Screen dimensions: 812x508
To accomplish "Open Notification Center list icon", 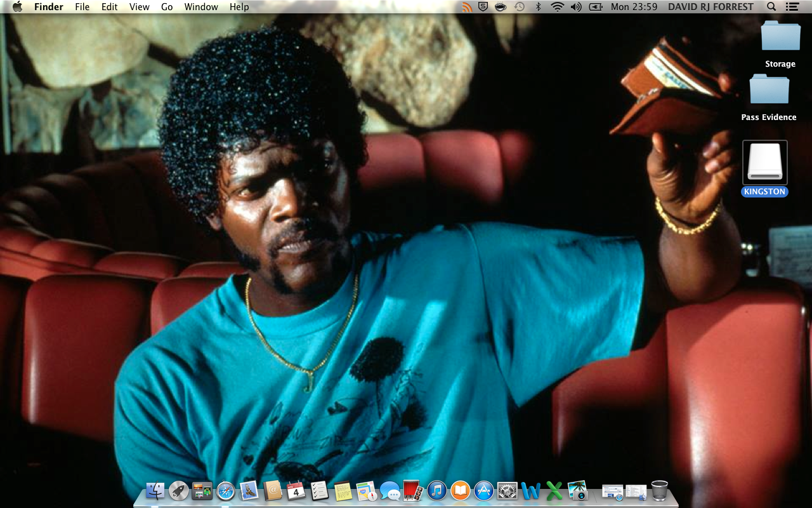I will [792, 7].
